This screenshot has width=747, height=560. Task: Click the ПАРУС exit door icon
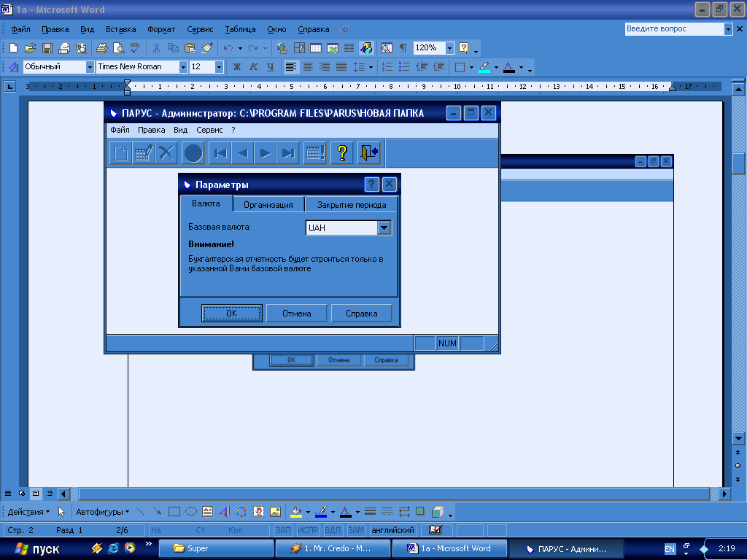[x=369, y=153]
